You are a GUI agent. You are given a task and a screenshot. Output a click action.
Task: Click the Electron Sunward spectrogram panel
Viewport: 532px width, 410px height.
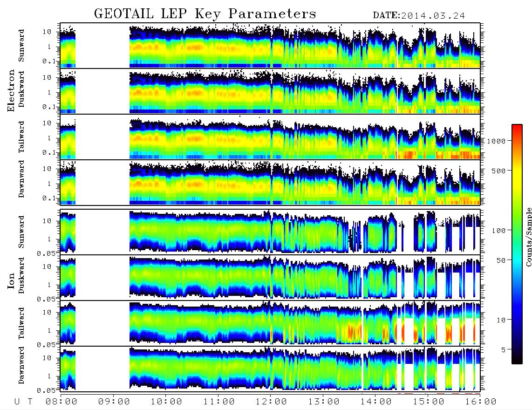pyautogui.click(x=270, y=45)
